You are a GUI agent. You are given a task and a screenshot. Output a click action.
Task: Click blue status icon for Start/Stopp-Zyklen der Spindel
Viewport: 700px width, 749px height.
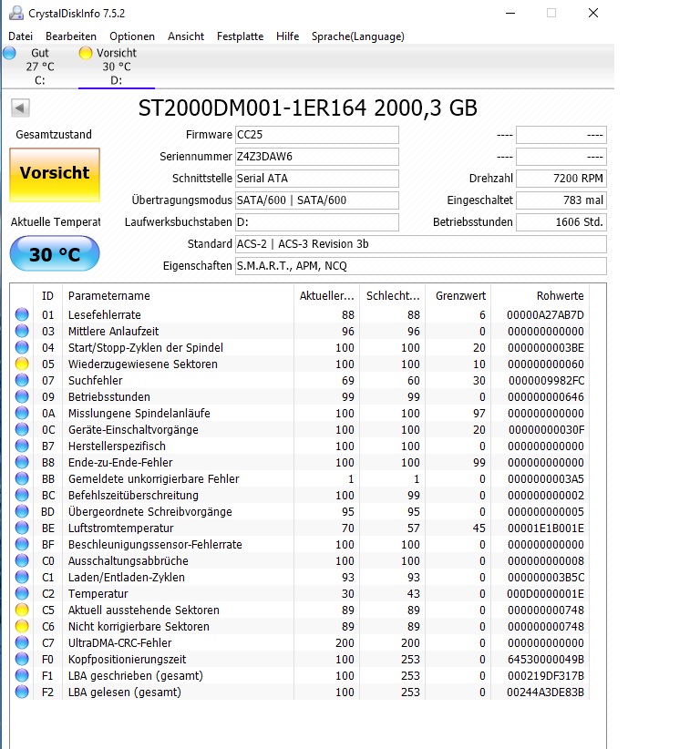coord(22,347)
